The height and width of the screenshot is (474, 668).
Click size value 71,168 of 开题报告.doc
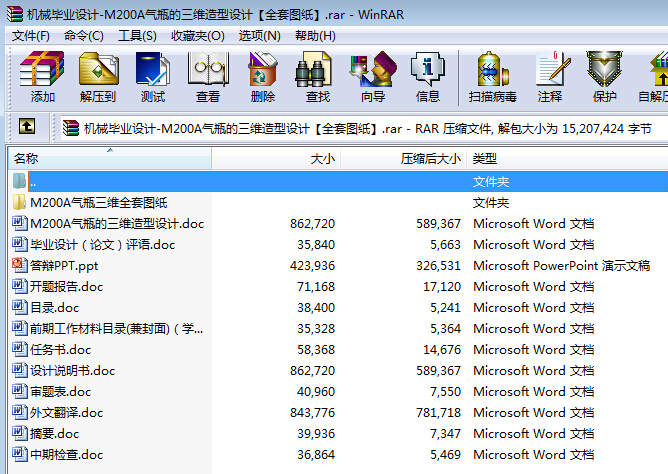[x=316, y=287]
